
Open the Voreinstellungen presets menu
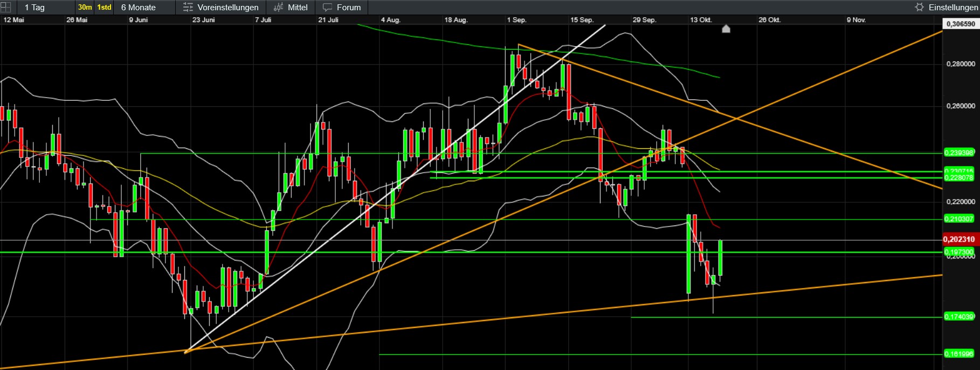pos(227,8)
